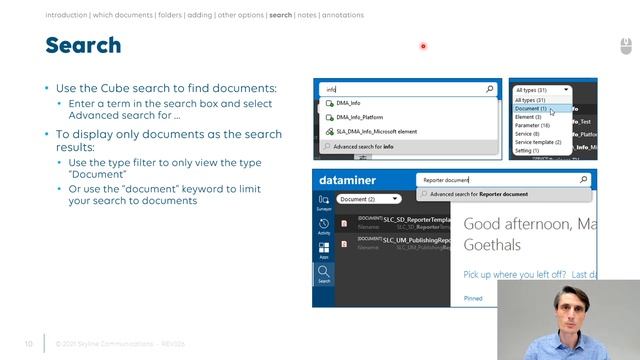Screen dimensions: 640x360
Task: Go to the adding section
Action: 200,15
